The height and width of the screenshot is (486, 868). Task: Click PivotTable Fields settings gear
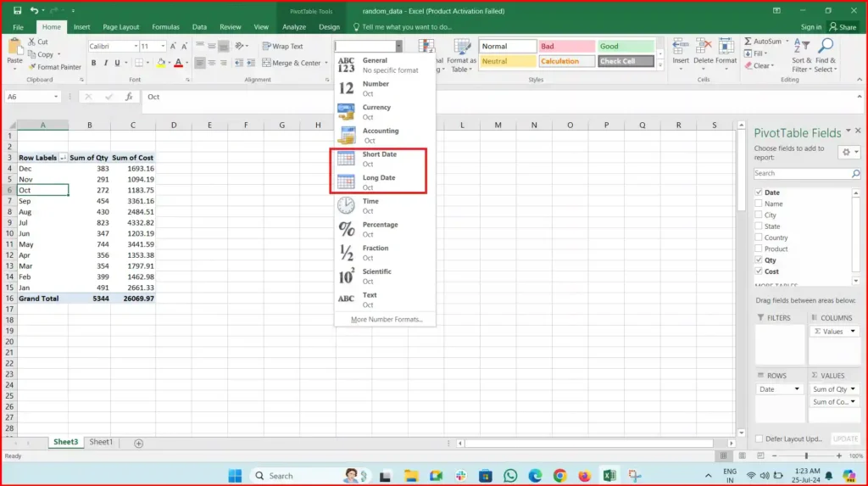(846, 152)
